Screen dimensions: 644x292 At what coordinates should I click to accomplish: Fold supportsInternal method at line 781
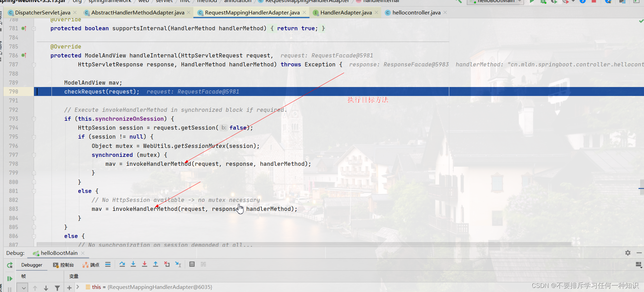point(34,29)
